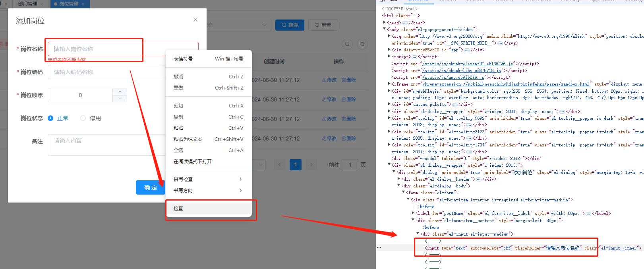Choose 粘贴 from the context menu
Image resolution: width=644 pixels, height=269 pixels.
[x=209, y=128]
